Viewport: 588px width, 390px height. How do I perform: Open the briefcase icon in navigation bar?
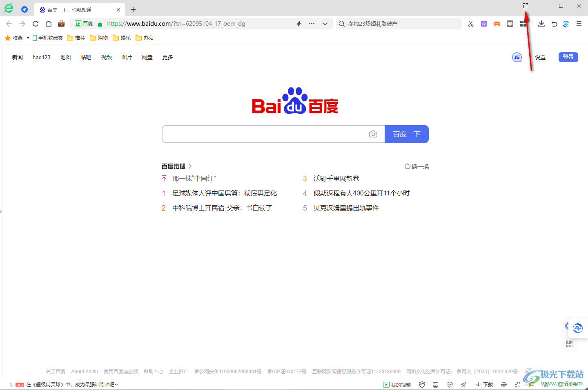coord(61,24)
